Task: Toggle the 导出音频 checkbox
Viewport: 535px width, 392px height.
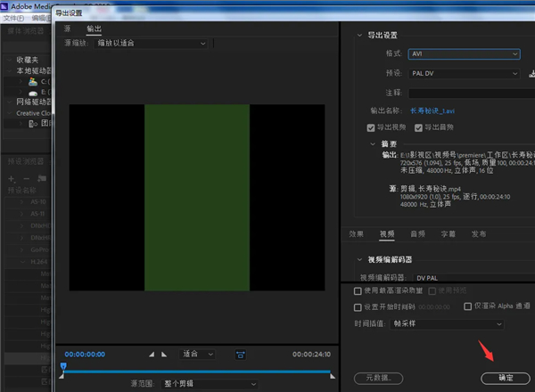Action: tap(416, 127)
